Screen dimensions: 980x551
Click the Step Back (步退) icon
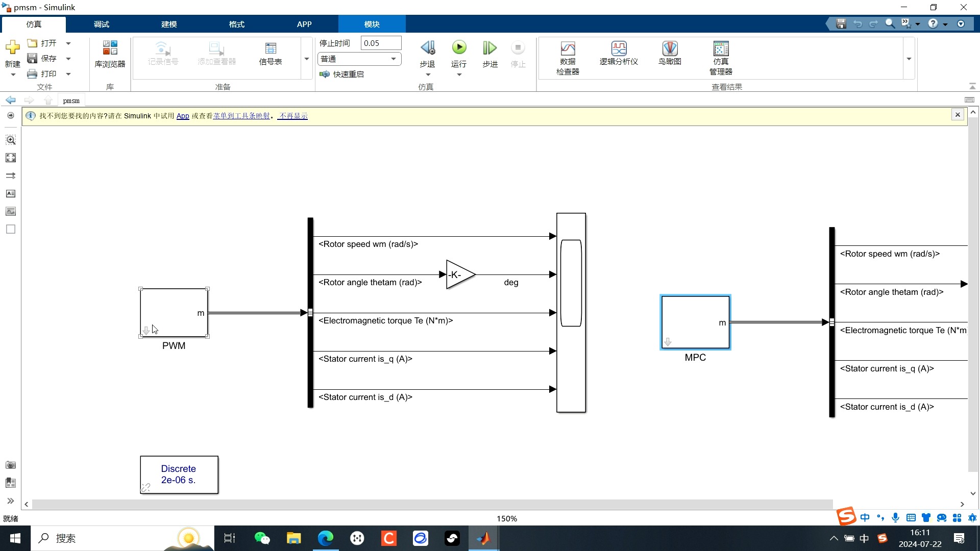click(x=427, y=48)
